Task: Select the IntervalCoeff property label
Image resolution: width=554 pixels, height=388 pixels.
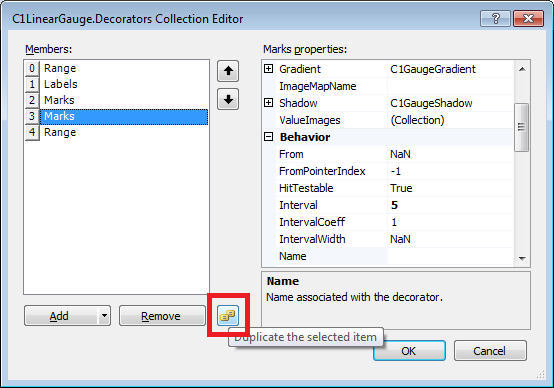Action: [x=312, y=222]
